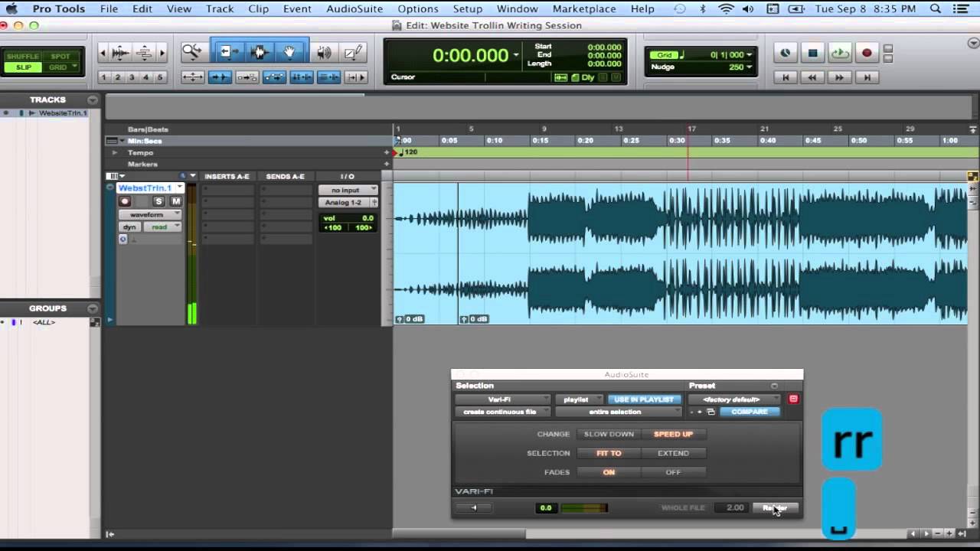Image resolution: width=980 pixels, height=551 pixels.
Task: Turn fades ON in Vari-Fi
Action: [x=609, y=472]
